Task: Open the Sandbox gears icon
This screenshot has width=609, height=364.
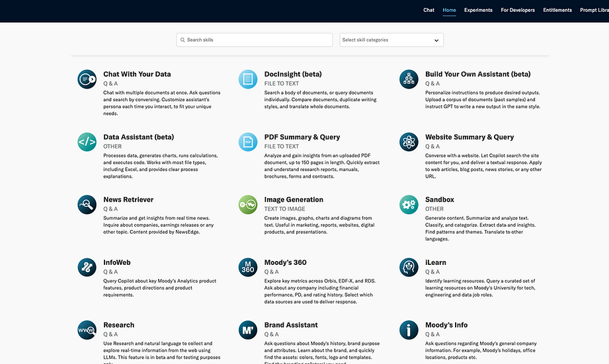Action: (x=409, y=205)
